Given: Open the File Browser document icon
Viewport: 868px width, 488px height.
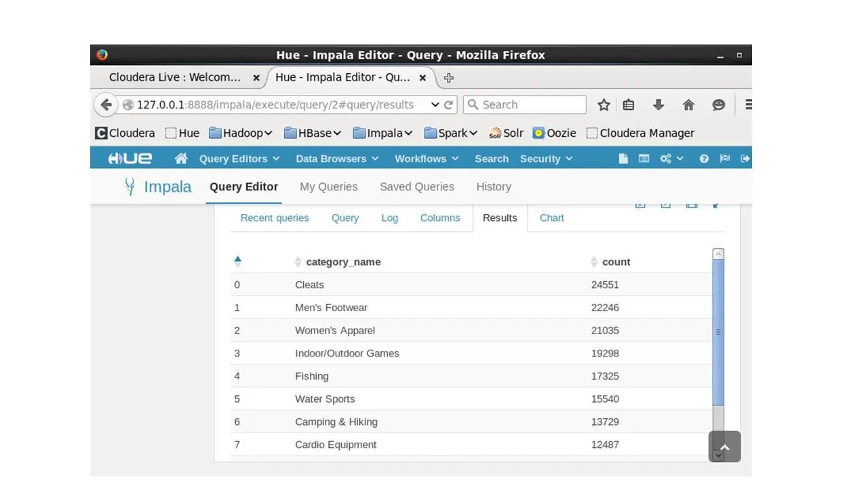Looking at the screenshot, I should [623, 159].
